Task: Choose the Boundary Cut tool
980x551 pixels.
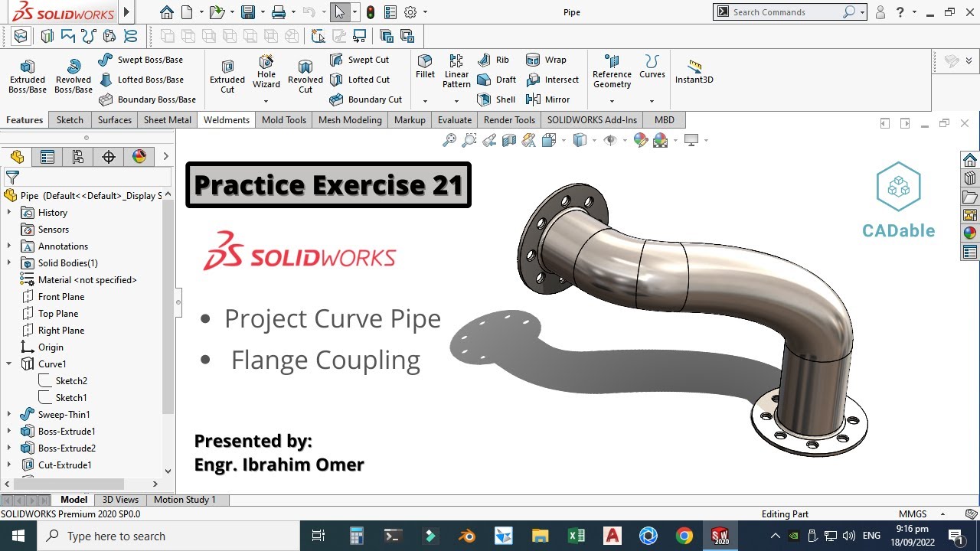Action: pos(366,99)
